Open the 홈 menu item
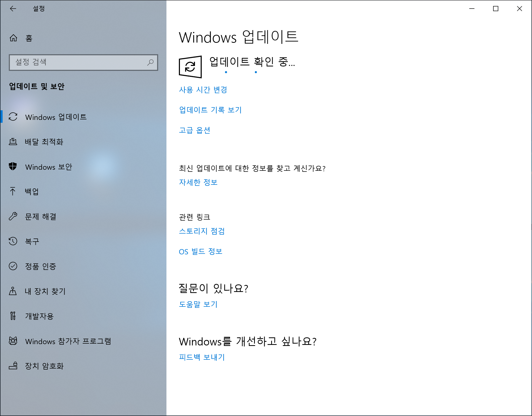The width and height of the screenshot is (532, 416). click(83, 38)
